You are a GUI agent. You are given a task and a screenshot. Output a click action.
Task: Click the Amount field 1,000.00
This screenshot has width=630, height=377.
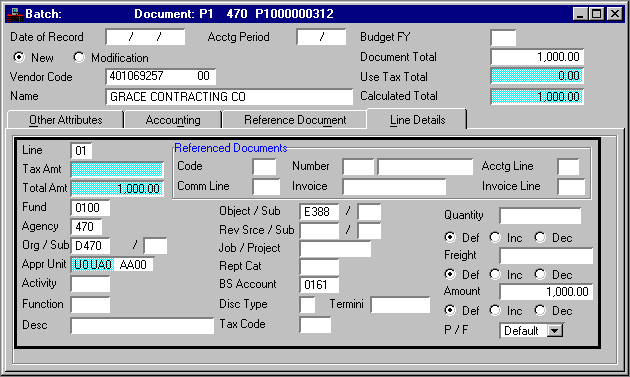546,292
